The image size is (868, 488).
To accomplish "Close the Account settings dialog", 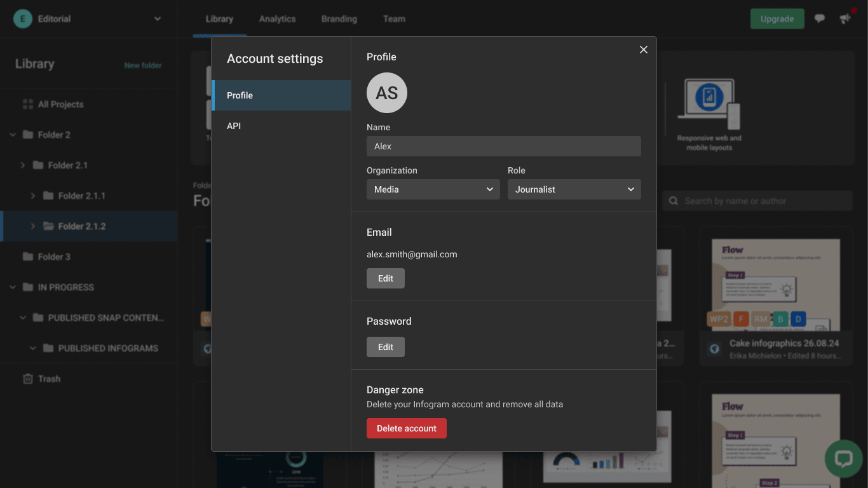I will click(644, 50).
